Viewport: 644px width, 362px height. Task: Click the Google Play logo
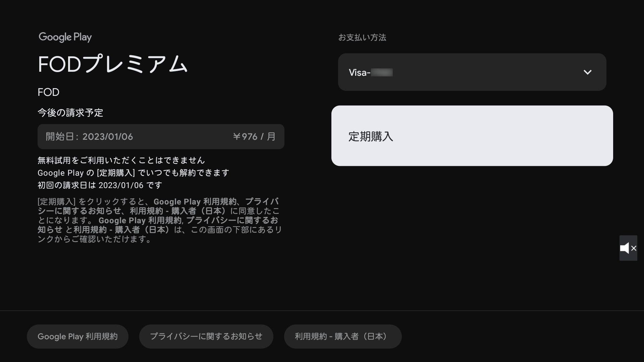point(65,37)
